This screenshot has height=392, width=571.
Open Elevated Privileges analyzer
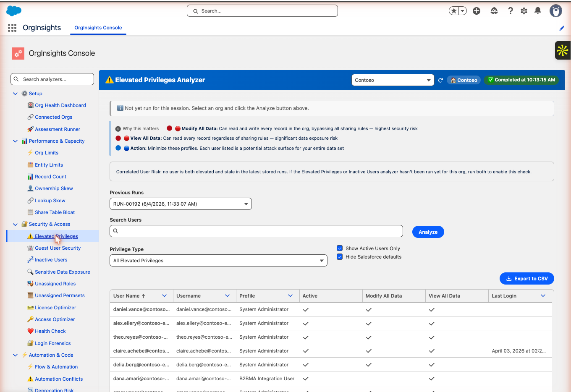click(x=56, y=236)
